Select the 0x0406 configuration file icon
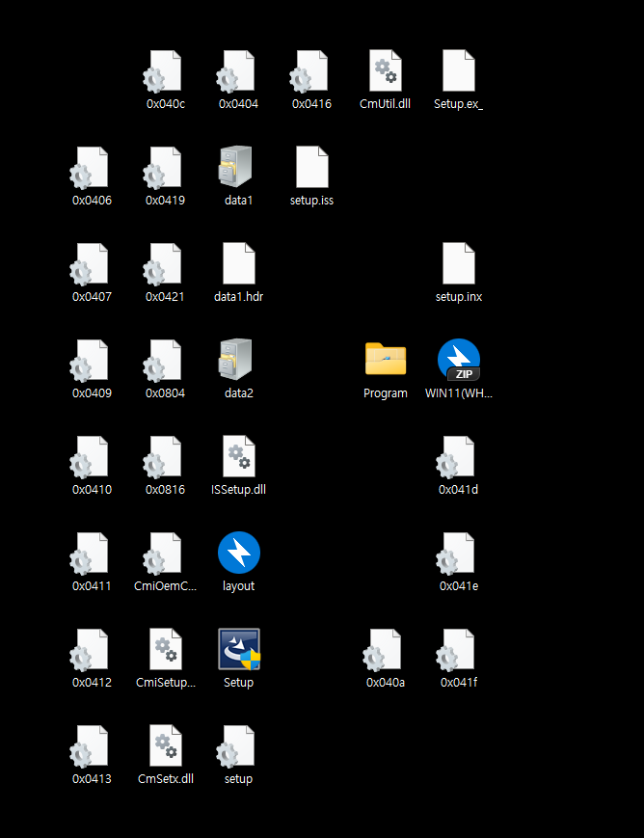644x838 pixels. [x=90, y=168]
